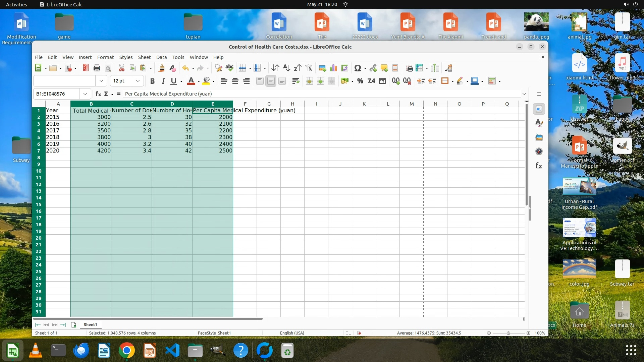Image resolution: width=644 pixels, height=362 pixels.
Task: Apply the yellow background color swatch
Action: [x=206, y=81]
